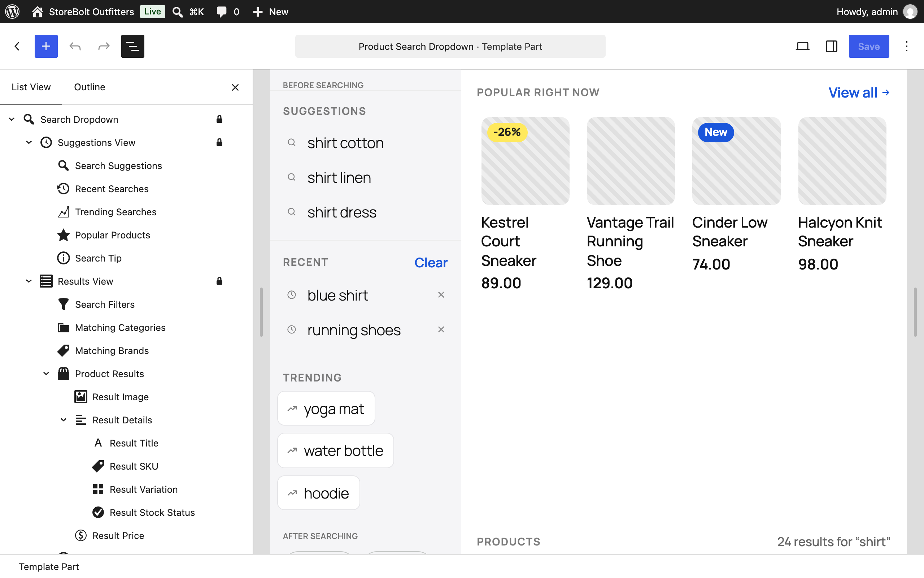Switch to the Outline tab

[x=90, y=87]
